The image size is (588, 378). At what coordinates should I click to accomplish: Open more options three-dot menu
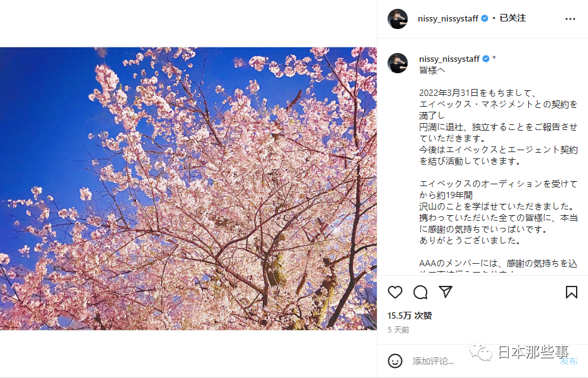(570, 19)
